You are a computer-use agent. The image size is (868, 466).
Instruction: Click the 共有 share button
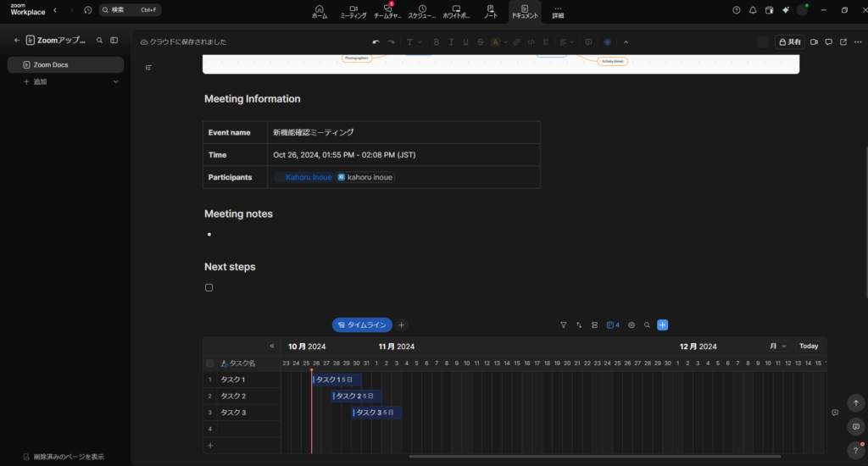click(789, 42)
